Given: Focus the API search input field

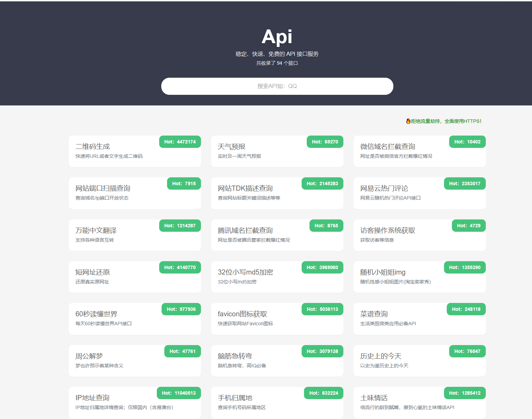Looking at the screenshot, I should pyautogui.click(x=277, y=86).
